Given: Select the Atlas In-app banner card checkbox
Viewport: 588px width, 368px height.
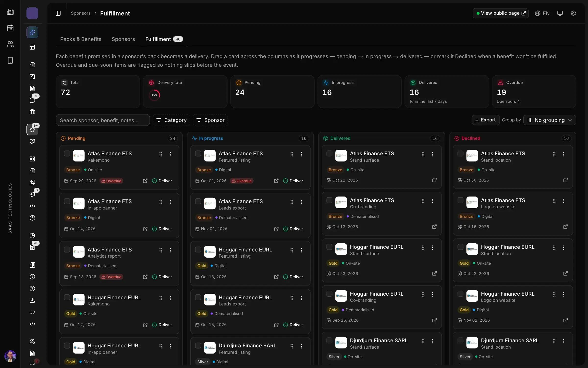Looking at the screenshot, I should (x=67, y=201).
